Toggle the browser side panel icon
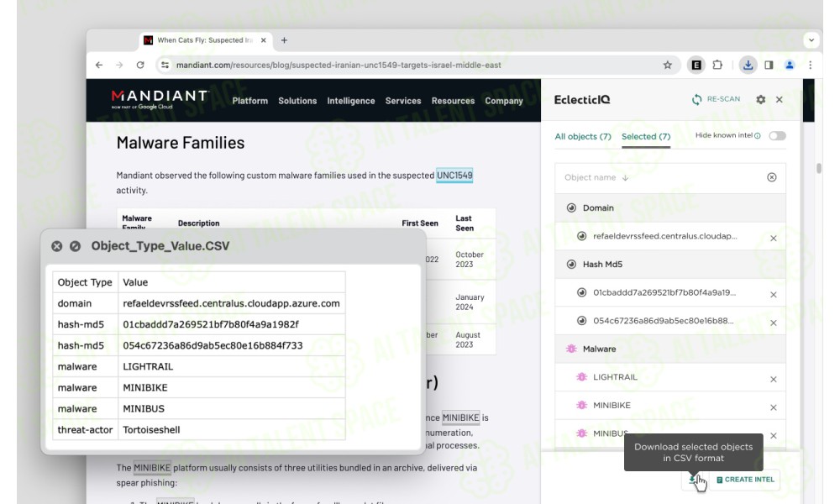The image size is (840, 504). click(769, 65)
